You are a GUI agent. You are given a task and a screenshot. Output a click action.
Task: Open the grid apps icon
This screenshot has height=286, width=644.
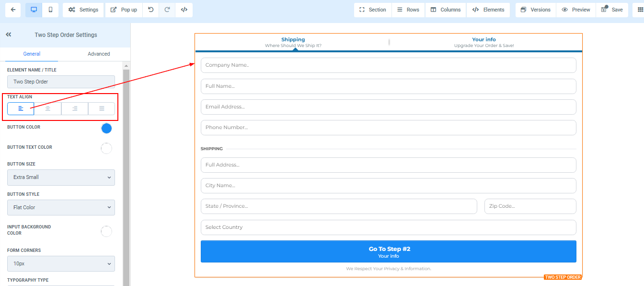click(638, 10)
